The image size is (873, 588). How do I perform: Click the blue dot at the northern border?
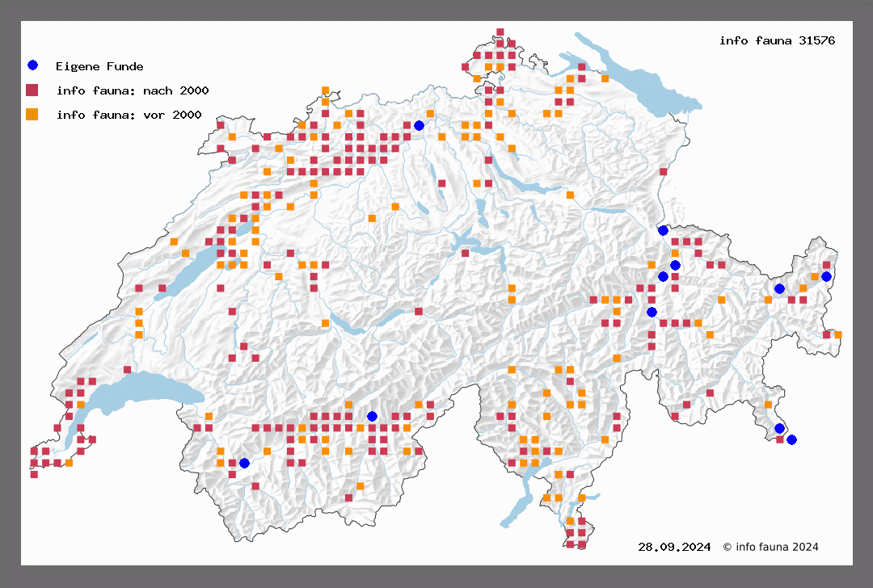point(419,125)
